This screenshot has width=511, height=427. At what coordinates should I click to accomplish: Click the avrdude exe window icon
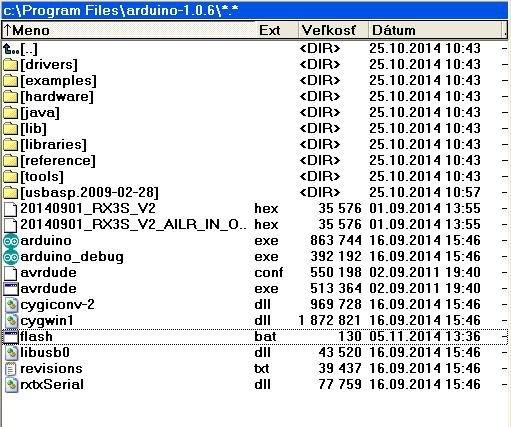[x=11, y=289]
